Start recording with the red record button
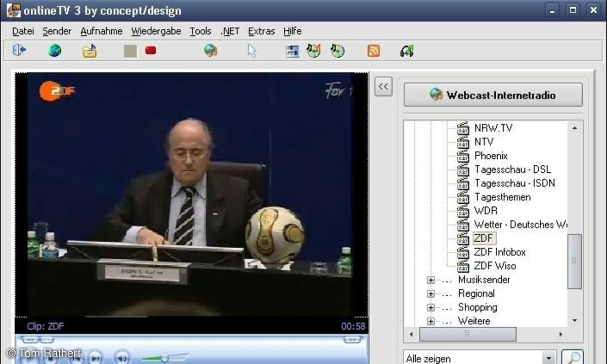The image size is (607, 364). tap(151, 51)
